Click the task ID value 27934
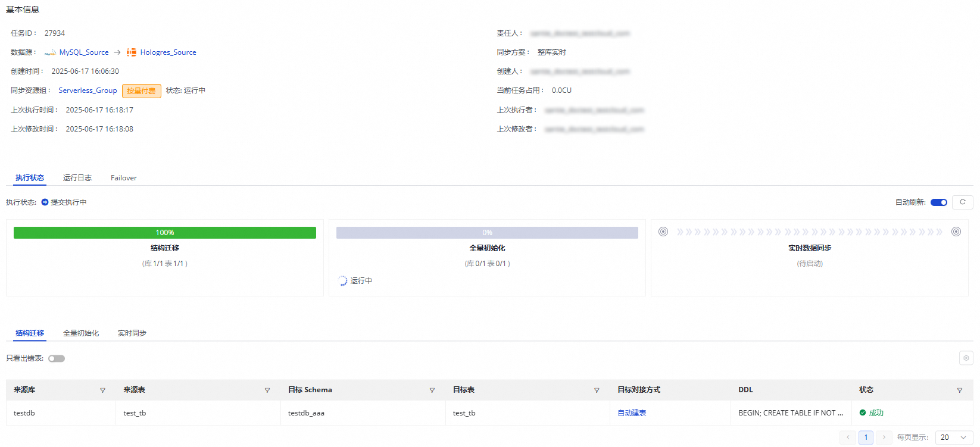980x447 pixels. pos(55,33)
